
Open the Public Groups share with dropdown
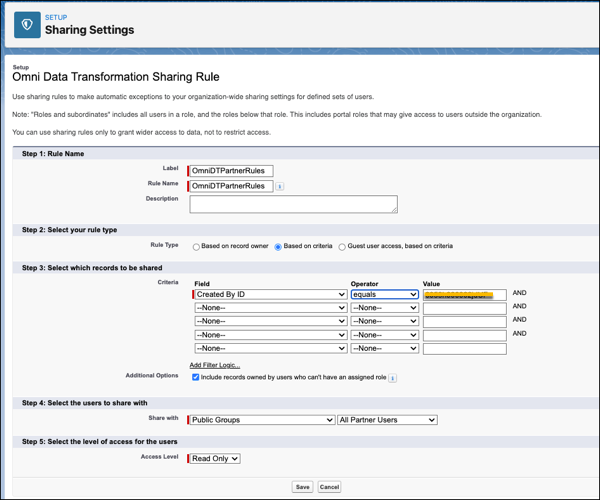coord(262,420)
